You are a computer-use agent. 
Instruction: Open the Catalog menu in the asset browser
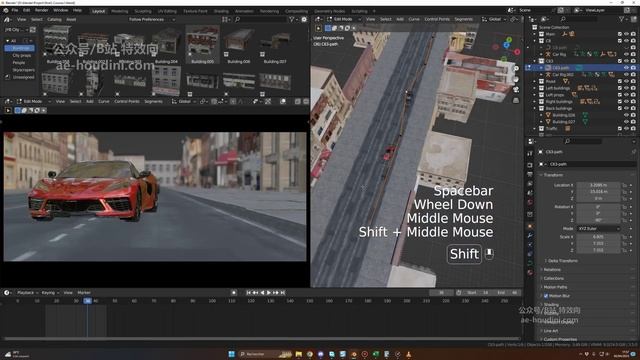(54, 19)
